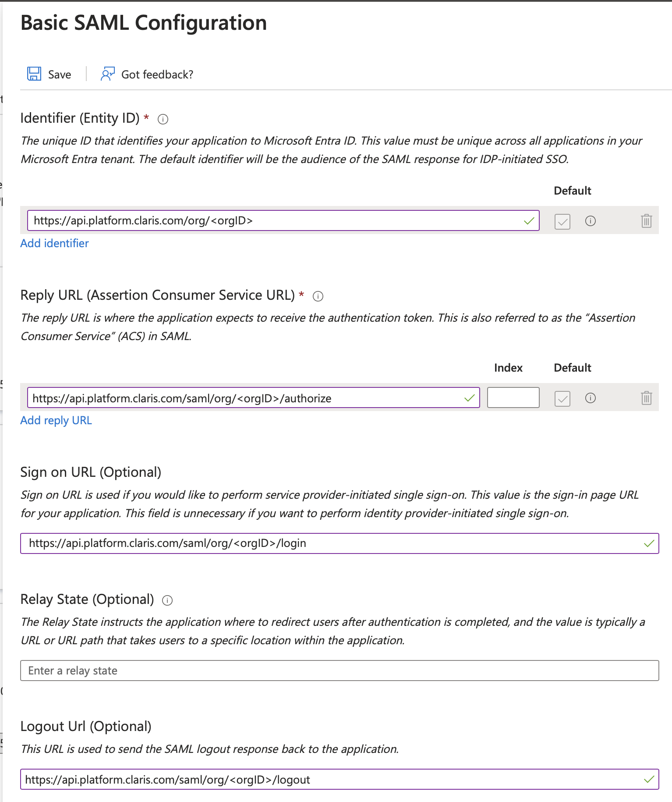Viewport: 672px width, 802px height.
Task: Click the Identifier Entity ID text field
Action: pos(276,220)
